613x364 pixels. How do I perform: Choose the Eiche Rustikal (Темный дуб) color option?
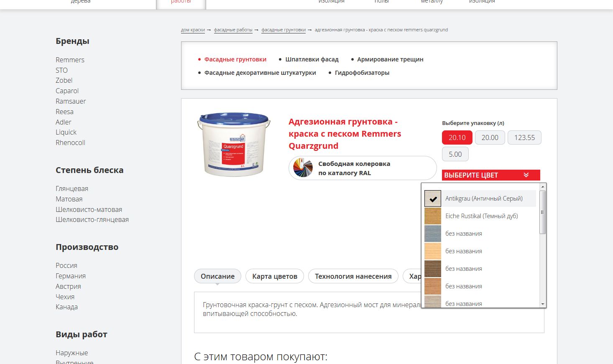pyautogui.click(x=480, y=216)
